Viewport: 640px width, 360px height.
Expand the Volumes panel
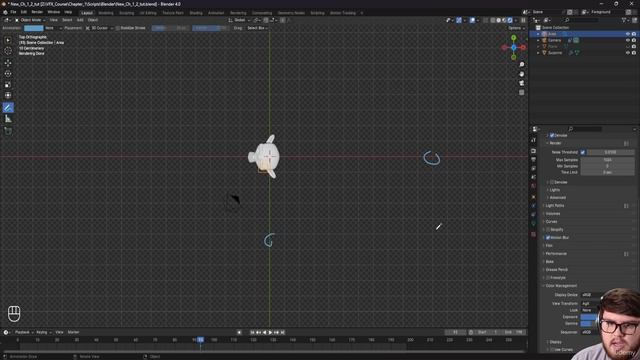coord(553,214)
